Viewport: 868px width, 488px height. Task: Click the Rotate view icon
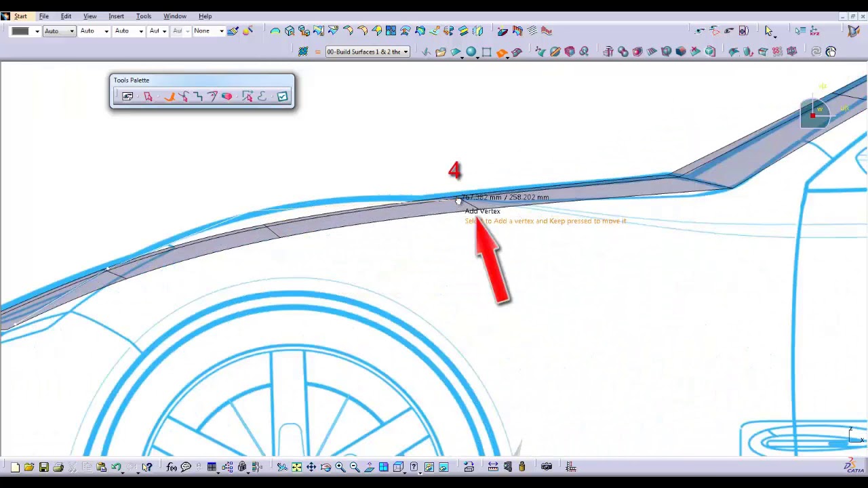click(325, 466)
